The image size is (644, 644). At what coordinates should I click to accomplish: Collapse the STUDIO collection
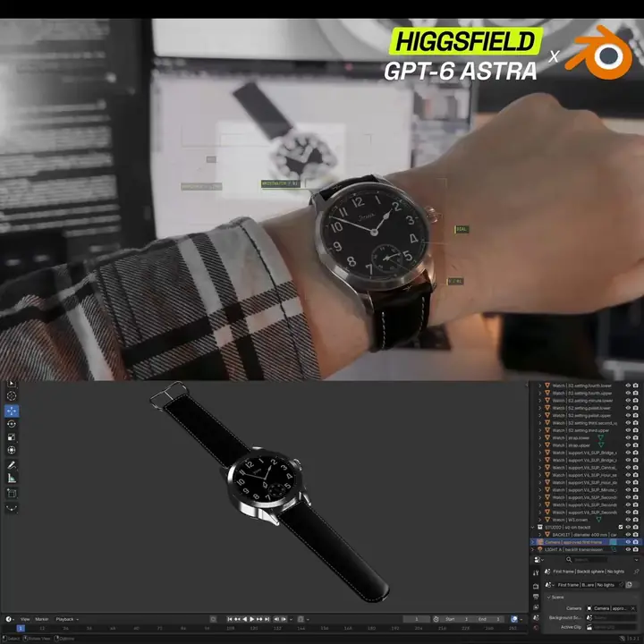[533, 527]
